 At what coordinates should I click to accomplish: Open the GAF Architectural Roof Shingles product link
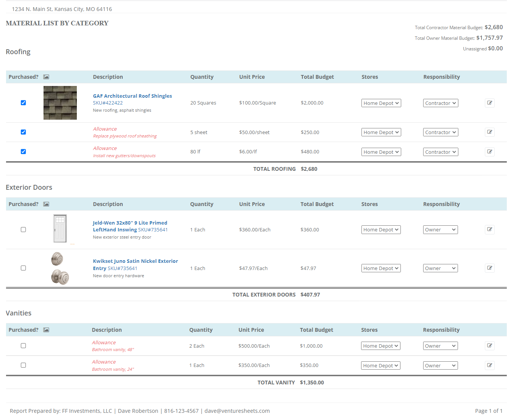[132, 96]
